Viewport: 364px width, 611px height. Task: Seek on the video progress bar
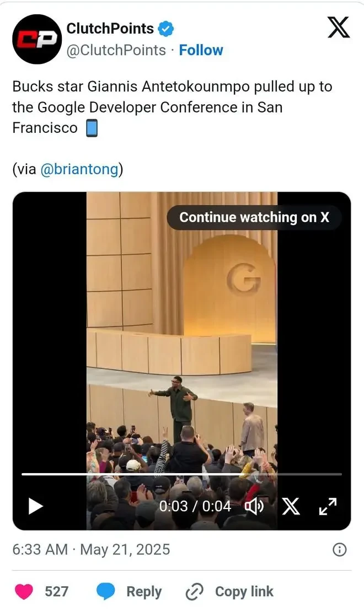[x=181, y=474]
